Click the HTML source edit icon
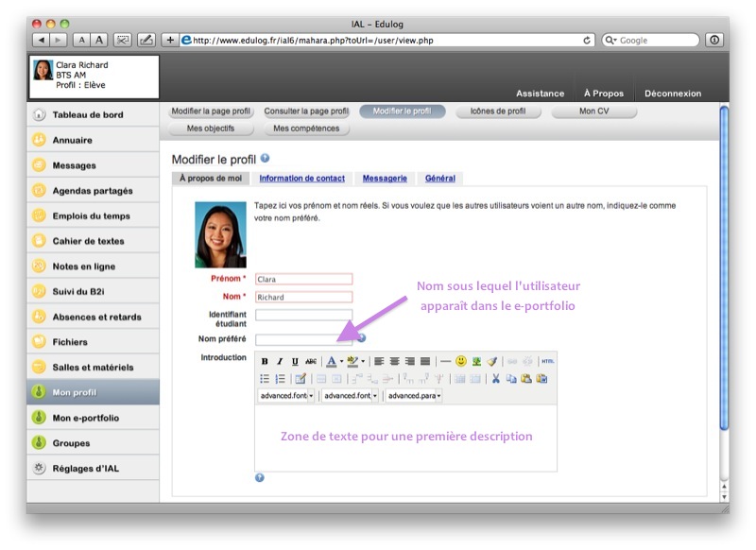Screen dimensions: 756x550 click(548, 361)
